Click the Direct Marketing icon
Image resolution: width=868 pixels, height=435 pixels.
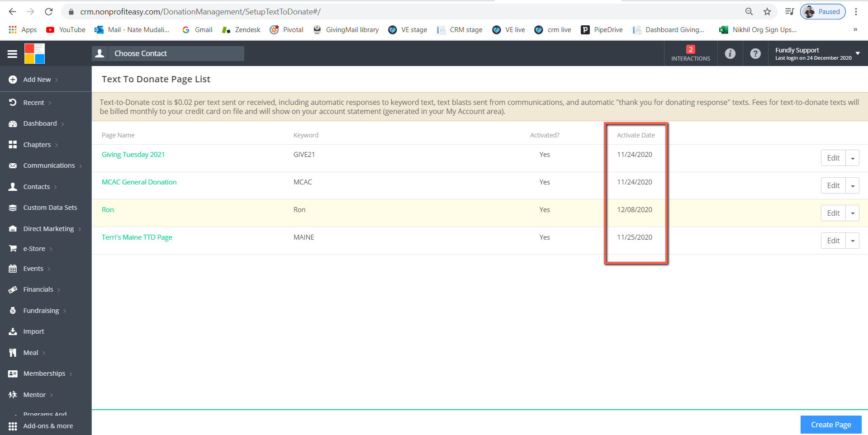(x=13, y=229)
